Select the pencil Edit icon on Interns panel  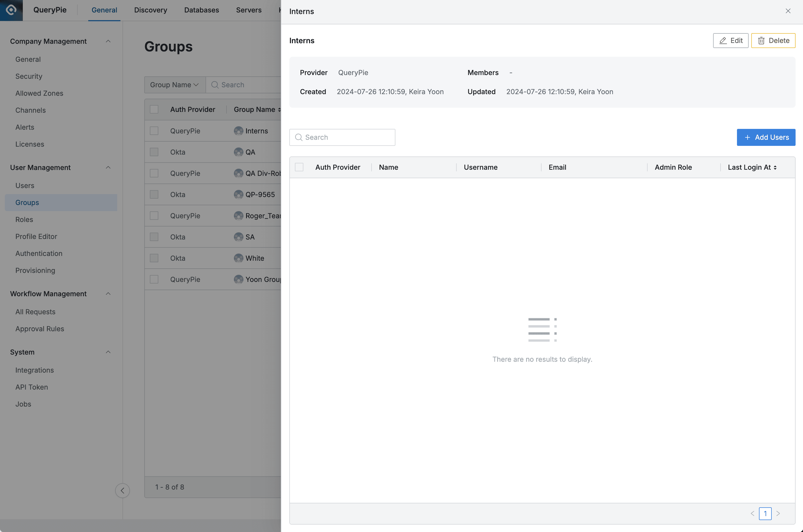click(723, 40)
